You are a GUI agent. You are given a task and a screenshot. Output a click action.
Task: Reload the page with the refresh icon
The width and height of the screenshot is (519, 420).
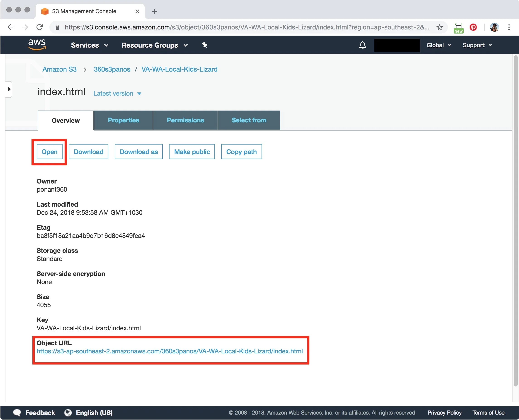tap(39, 27)
